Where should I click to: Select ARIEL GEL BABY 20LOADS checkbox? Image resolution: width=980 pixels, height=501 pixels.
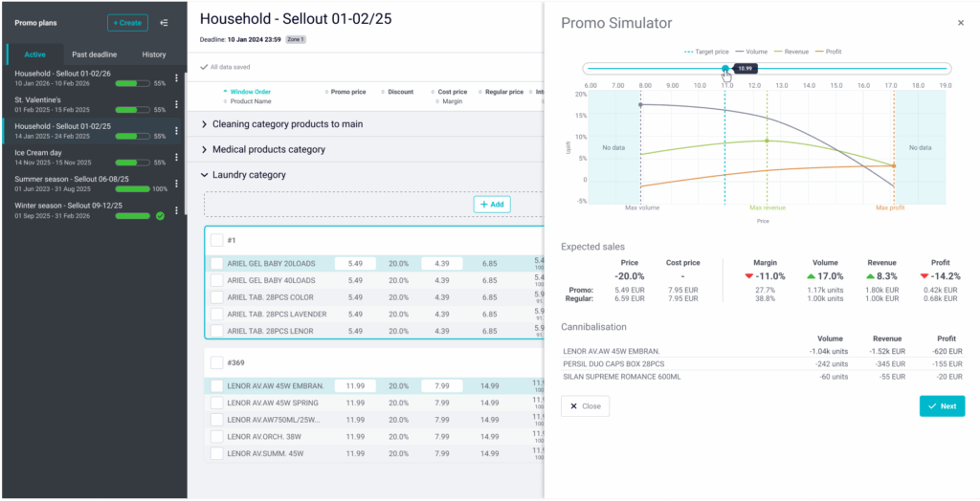[x=217, y=263]
